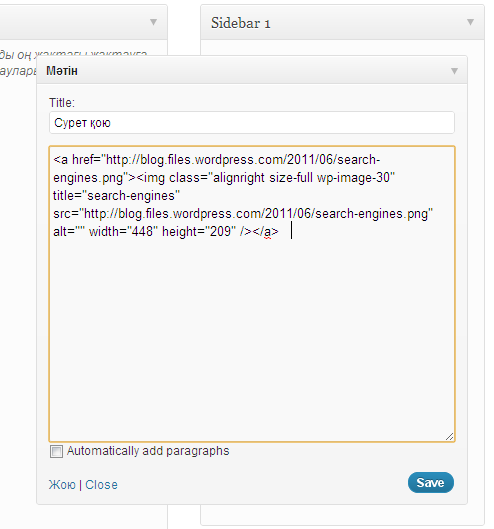This screenshot has width=494, height=529.
Task: Click the Sidebar 1 heading
Action: point(241,23)
